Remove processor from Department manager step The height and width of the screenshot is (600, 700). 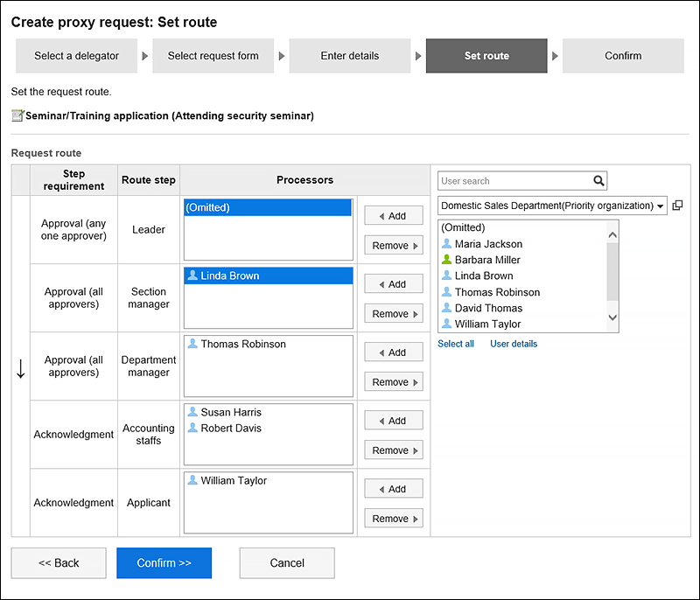(393, 382)
